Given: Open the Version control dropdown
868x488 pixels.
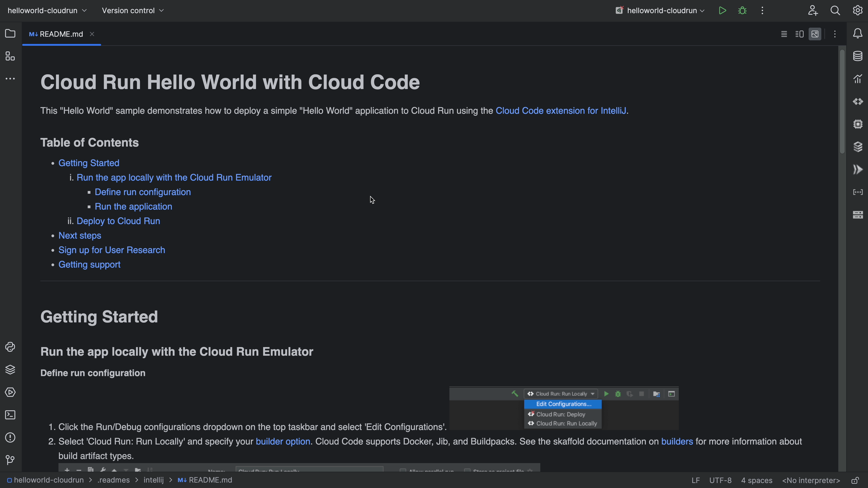Looking at the screenshot, I should click(x=133, y=10).
